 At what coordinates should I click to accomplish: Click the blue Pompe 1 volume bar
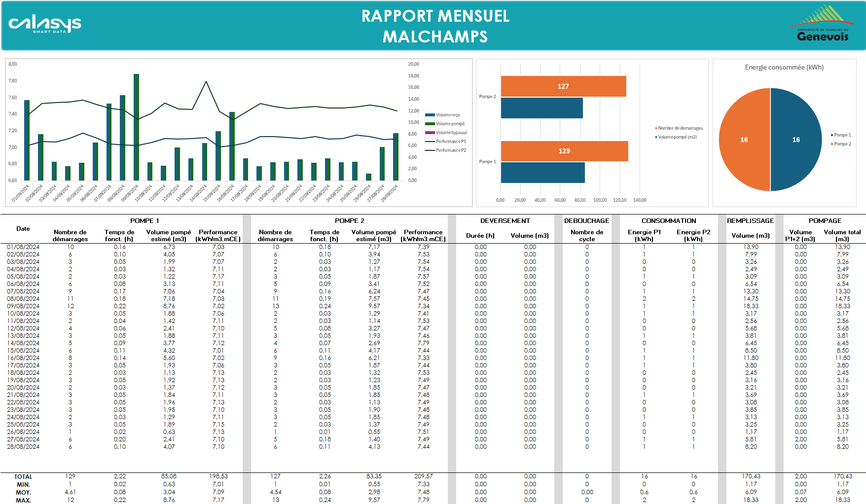click(542, 173)
